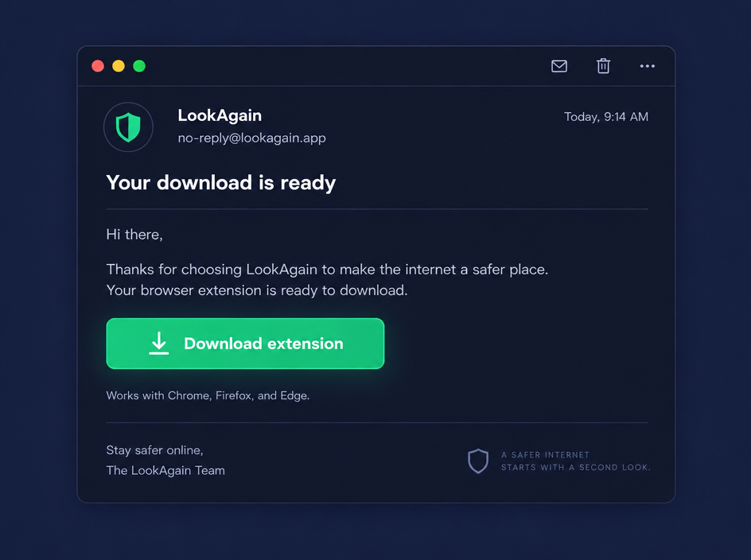Click the LookAgain green shield avatar
The height and width of the screenshot is (560, 751).
pos(128,127)
